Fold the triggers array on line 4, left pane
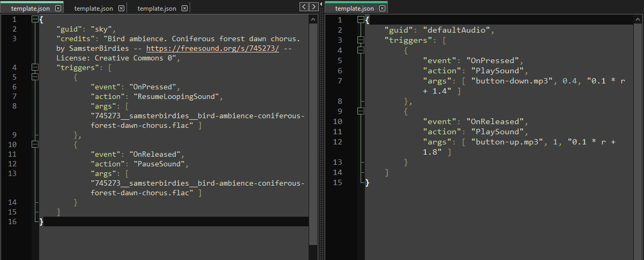The height and width of the screenshot is (260, 644). tap(35, 67)
